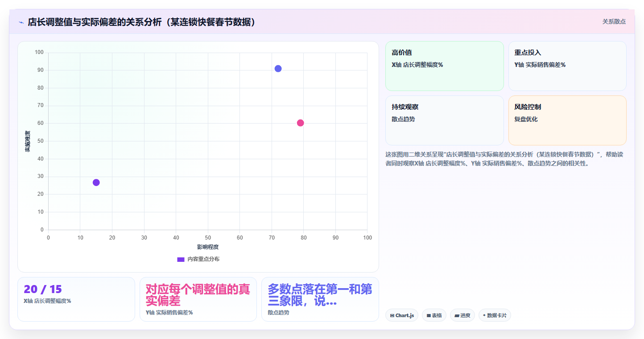Click the 影响程度 x-axis title
Viewport: 644px width, 339px height.
[208, 247]
